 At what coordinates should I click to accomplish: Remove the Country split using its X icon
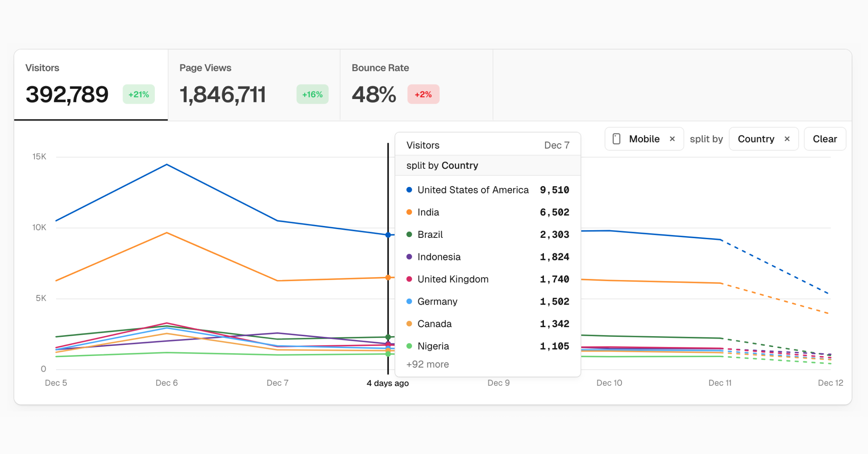(x=787, y=138)
